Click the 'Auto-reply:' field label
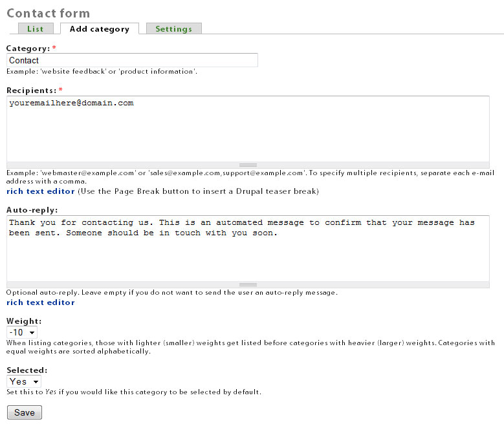 click(x=32, y=209)
